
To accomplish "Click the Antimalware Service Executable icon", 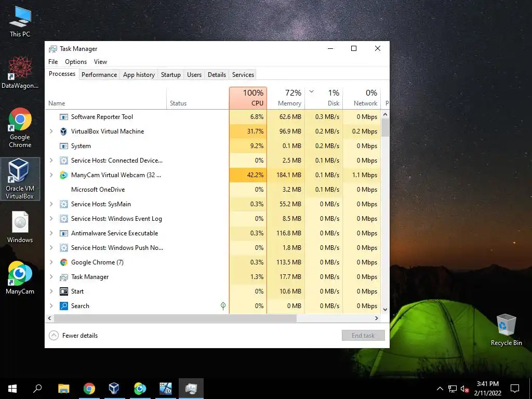I will point(63,233).
